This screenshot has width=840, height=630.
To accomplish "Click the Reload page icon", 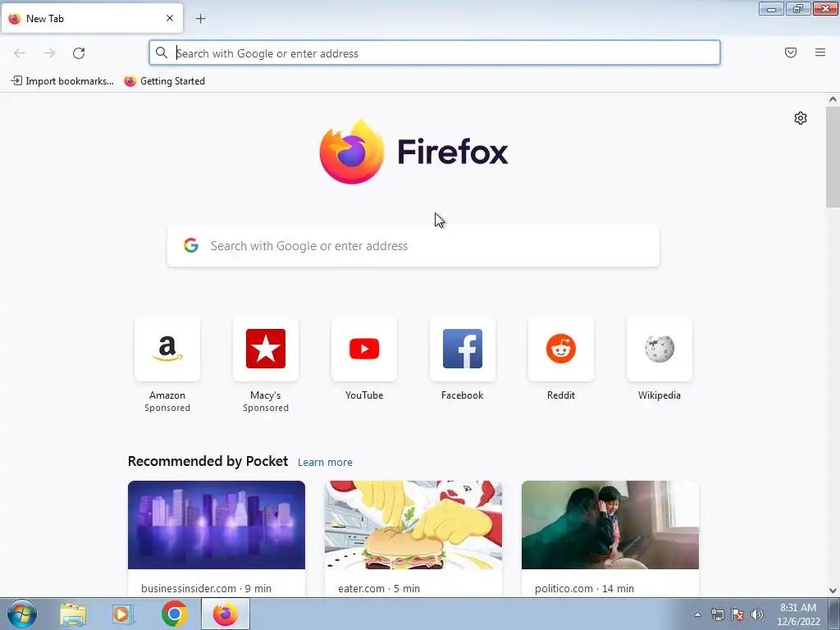I will click(79, 53).
